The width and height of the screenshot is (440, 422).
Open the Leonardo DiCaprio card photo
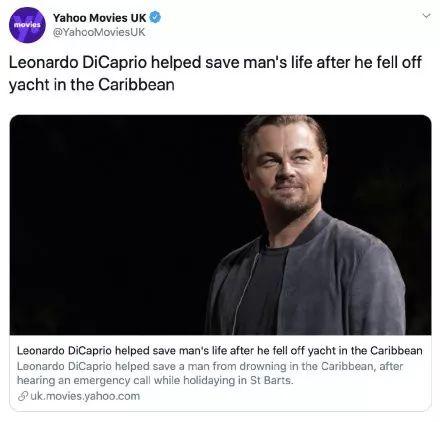[x=220, y=225]
